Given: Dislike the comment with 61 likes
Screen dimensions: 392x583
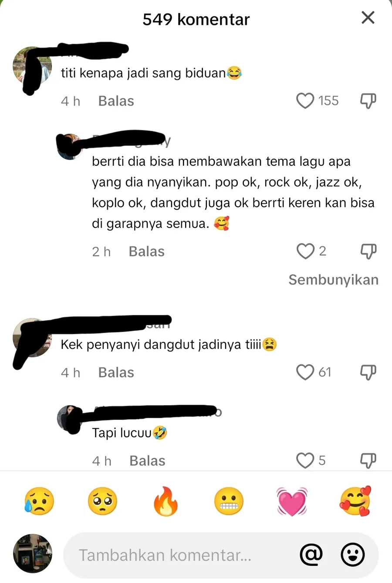Looking at the screenshot, I should 368,372.
